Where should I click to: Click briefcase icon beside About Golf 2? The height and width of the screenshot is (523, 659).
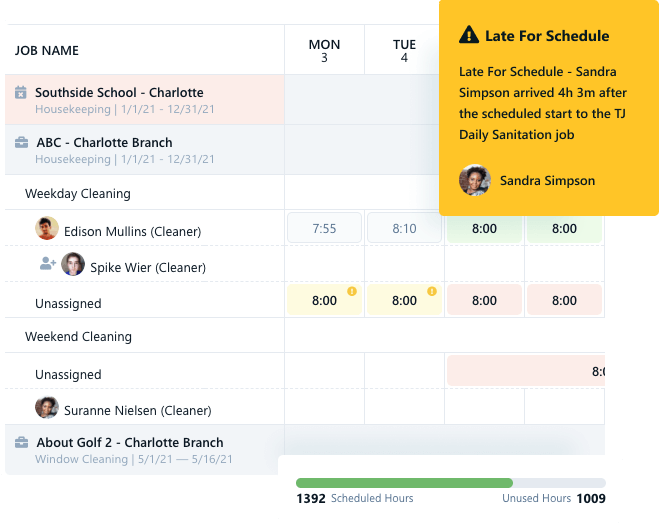click(x=21, y=443)
